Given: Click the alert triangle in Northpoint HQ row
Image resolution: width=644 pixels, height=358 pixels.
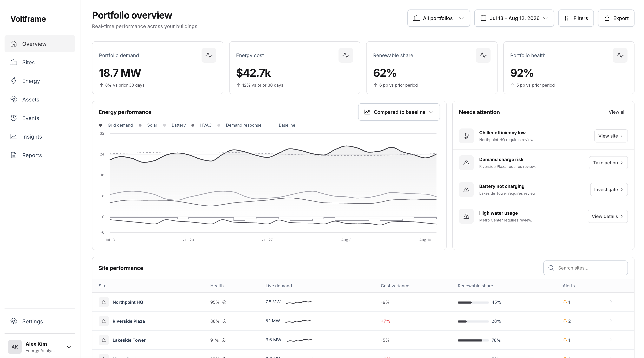Looking at the screenshot, I should (x=565, y=302).
